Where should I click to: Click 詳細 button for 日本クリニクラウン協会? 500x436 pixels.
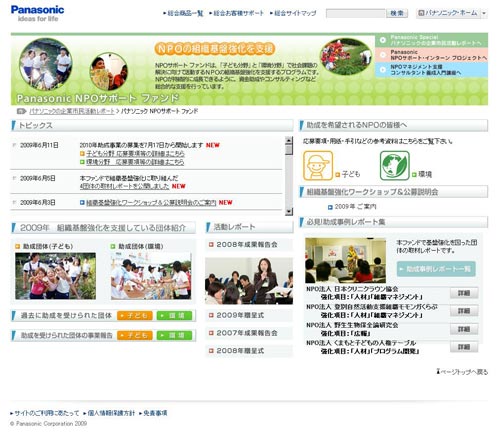[464, 293]
